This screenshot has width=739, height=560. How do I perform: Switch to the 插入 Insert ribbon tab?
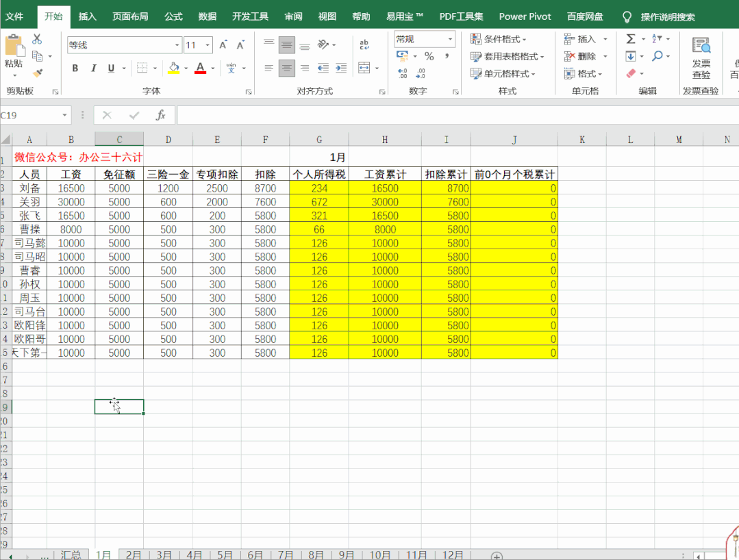(x=87, y=16)
